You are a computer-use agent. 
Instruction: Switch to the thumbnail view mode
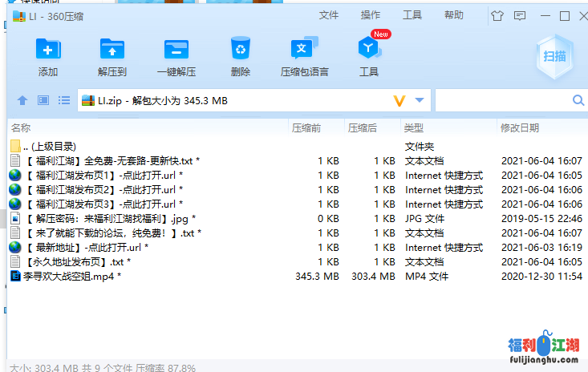(x=43, y=101)
